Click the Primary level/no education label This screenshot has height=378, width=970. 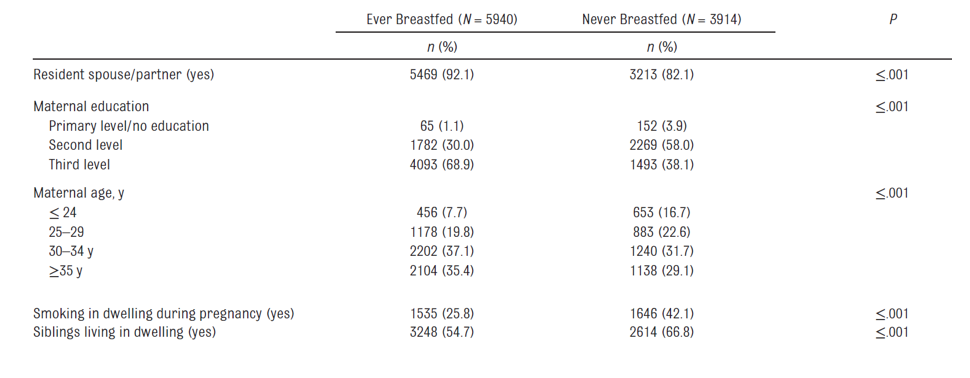[x=129, y=126]
